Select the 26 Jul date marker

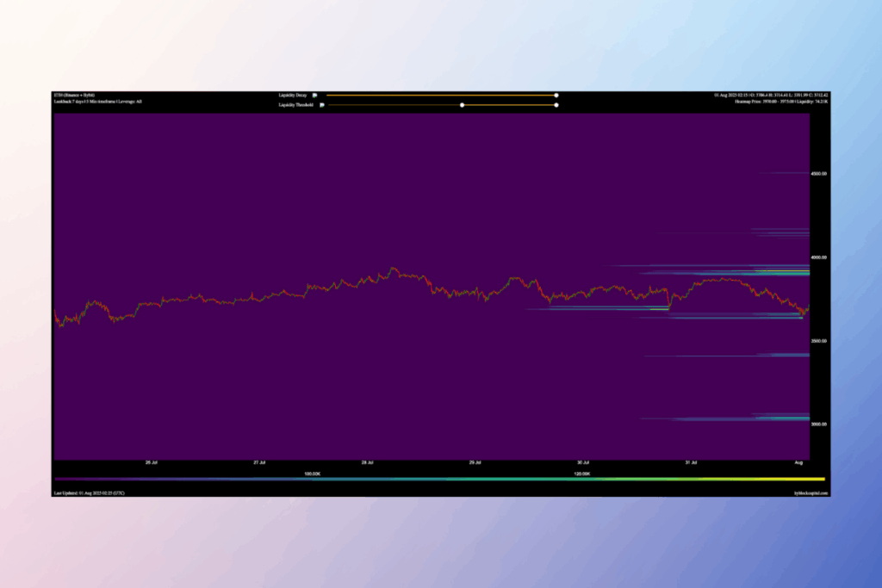[151, 462]
